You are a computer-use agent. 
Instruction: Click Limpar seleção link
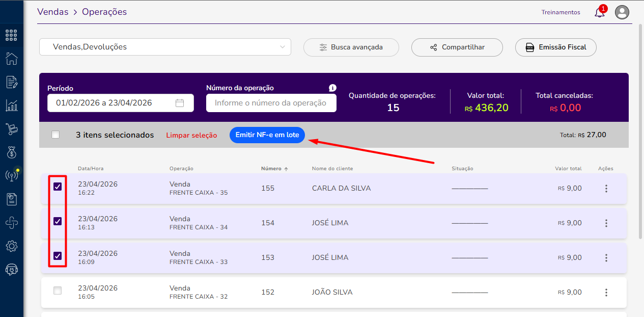pyautogui.click(x=191, y=136)
